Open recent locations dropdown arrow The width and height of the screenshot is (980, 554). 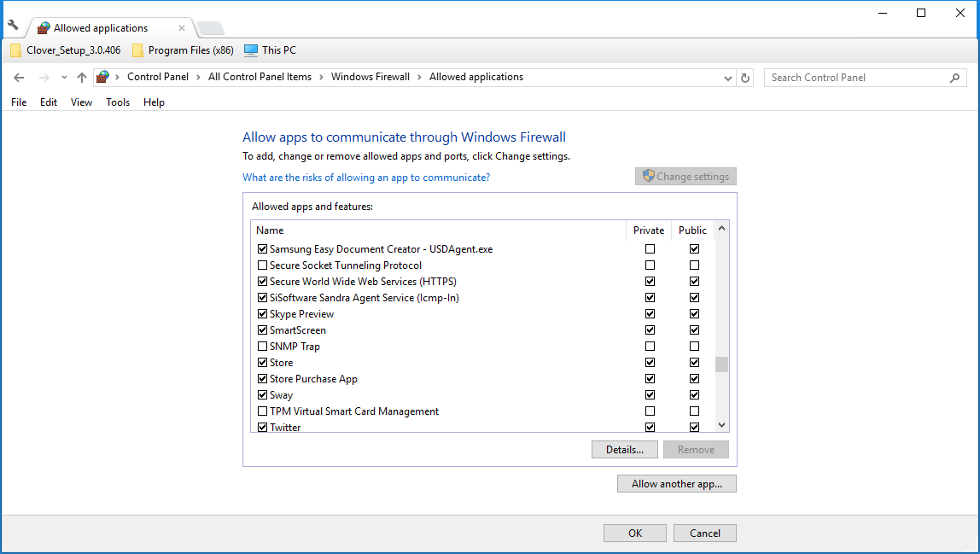(x=64, y=78)
